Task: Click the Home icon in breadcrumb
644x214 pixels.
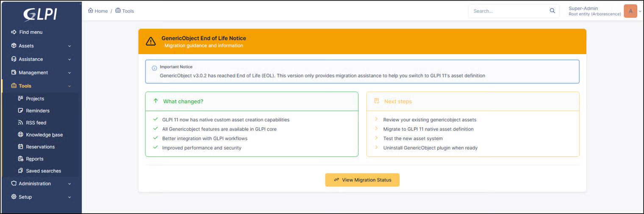Action: click(91, 11)
